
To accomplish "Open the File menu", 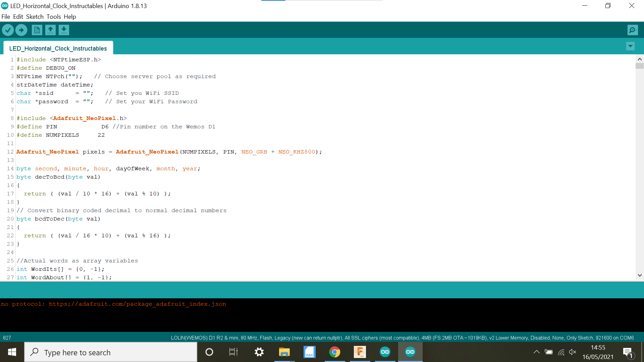I will [x=6, y=17].
